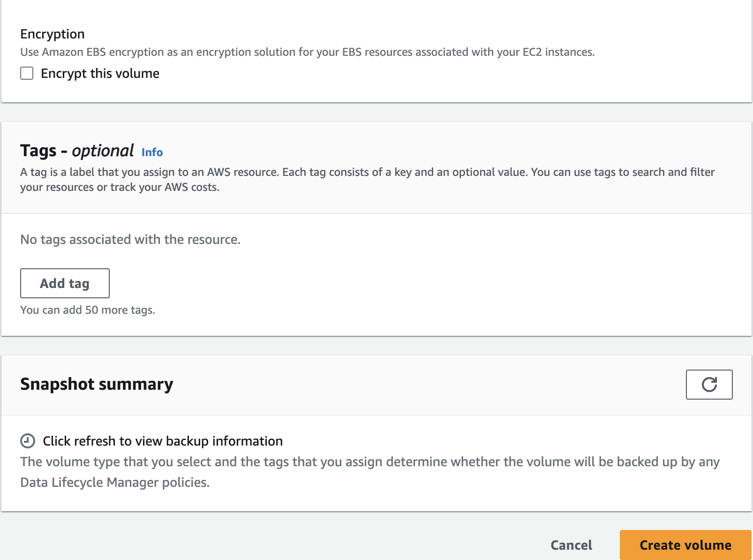
Task: Click the Snapshot summary heading
Action: tap(97, 384)
